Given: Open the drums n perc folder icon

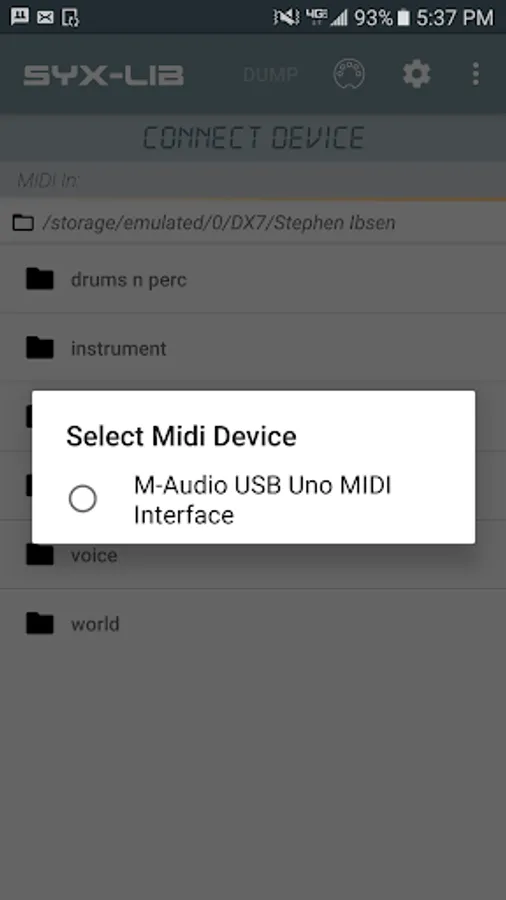Looking at the screenshot, I should tap(40, 280).
